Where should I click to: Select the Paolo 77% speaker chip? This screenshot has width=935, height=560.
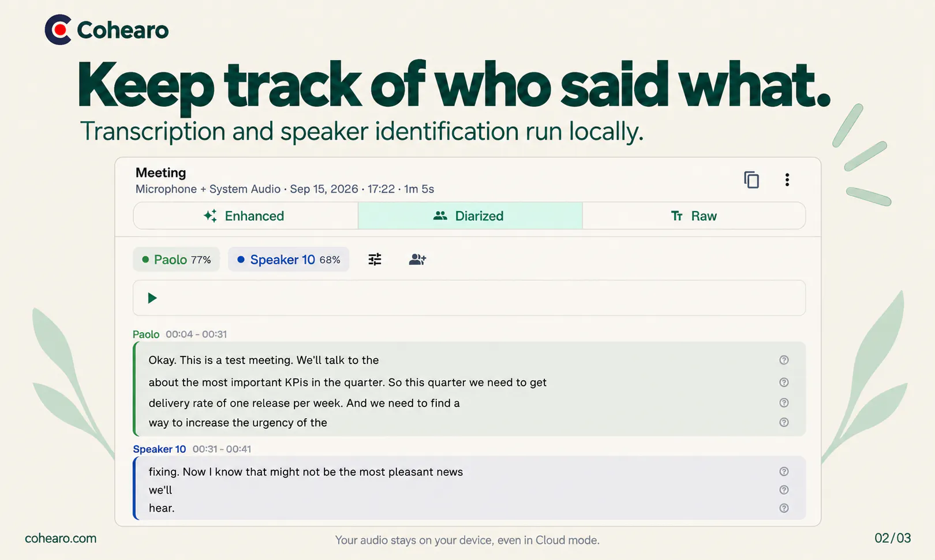(x=176, y=260)
